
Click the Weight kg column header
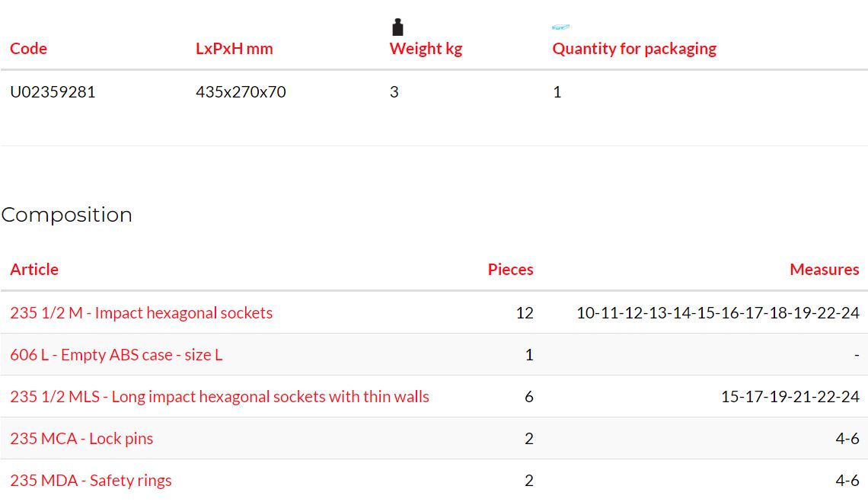point(426,48)
